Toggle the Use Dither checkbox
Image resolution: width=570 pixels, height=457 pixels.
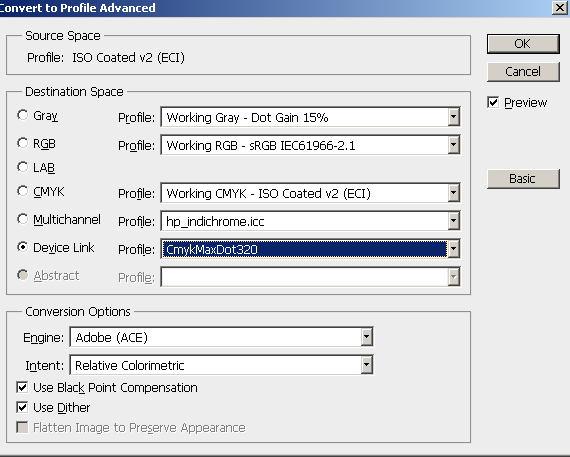(x=22, y=408)
